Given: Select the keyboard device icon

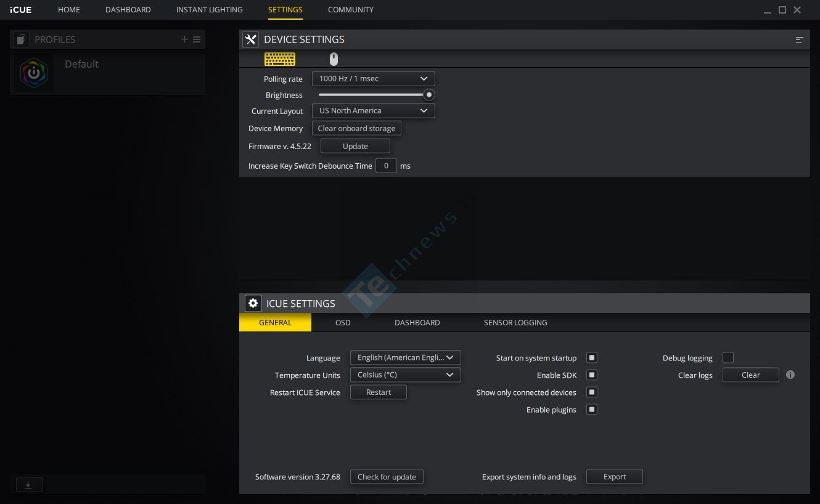Looking at the screenshot, I should pyautogui.click(x=280, y=59).
